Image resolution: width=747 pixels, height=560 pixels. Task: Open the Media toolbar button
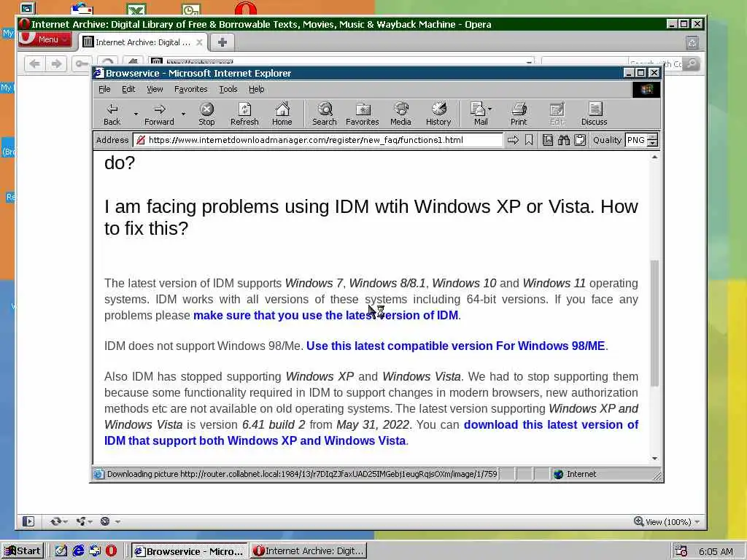(400, 114)
